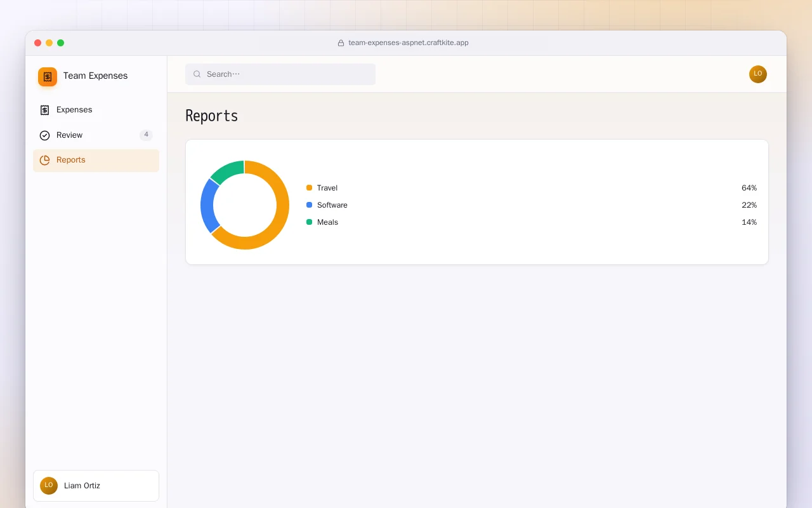Focus the Search input field
This screenshot has width=812, height=508.
280,74
